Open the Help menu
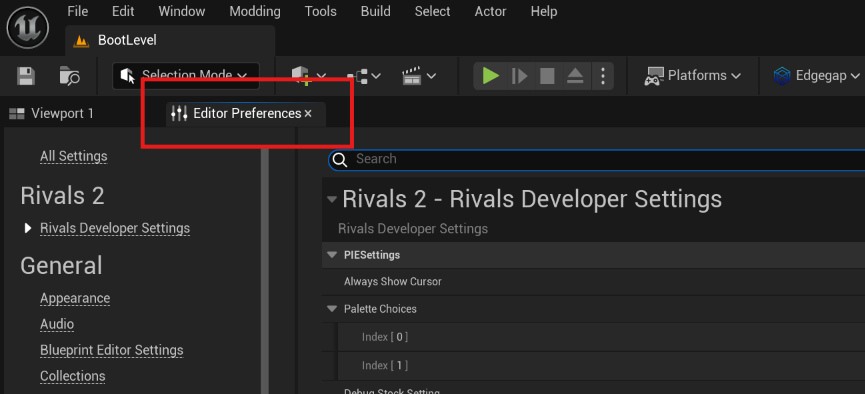 coord(544,11)
